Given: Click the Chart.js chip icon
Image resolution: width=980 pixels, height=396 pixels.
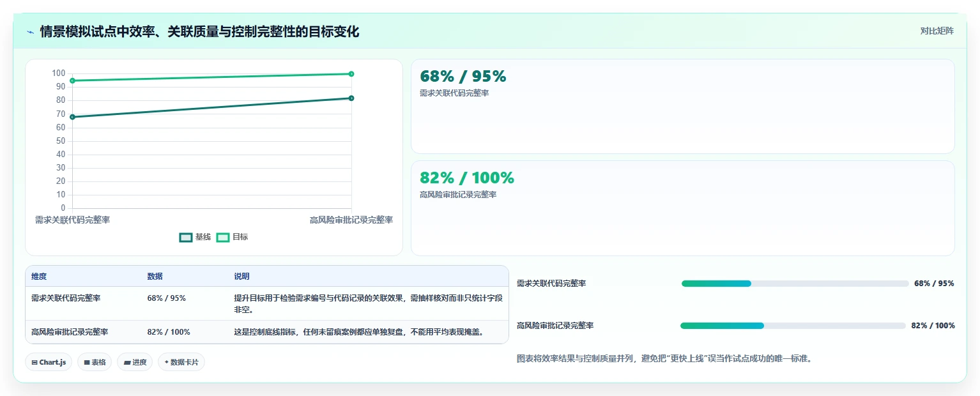Looking at the screenshot, I should click(34, 362).
